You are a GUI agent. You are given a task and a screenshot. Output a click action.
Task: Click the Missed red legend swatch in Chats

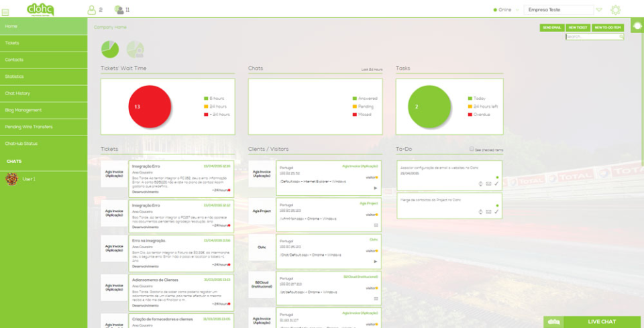[354, 115]
